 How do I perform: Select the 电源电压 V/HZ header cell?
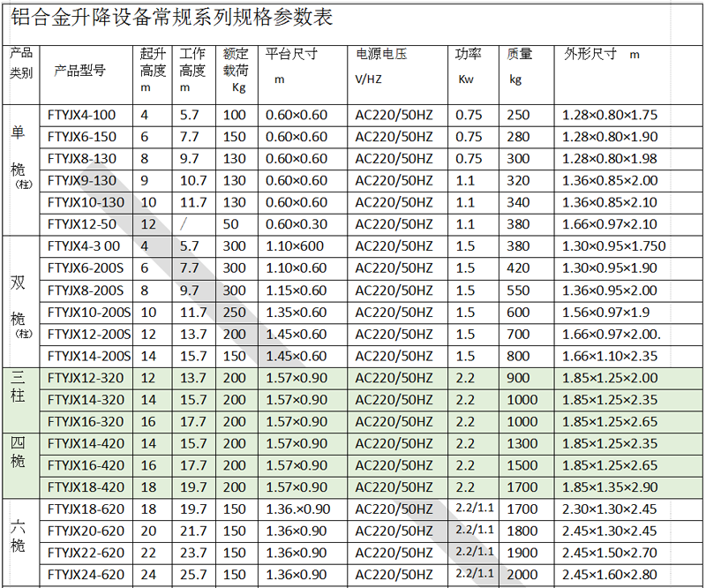(381, 65)
